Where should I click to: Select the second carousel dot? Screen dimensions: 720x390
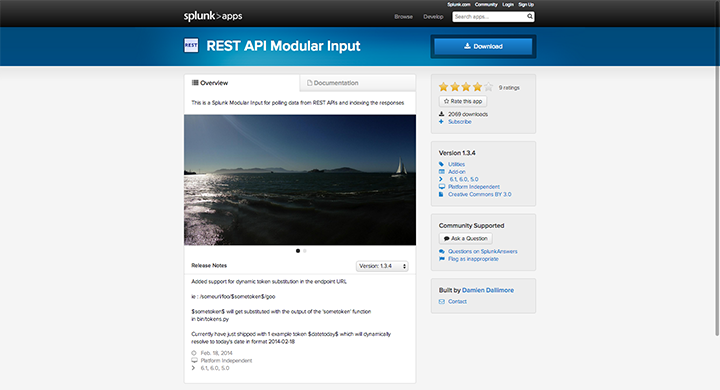tap(304, 251)
